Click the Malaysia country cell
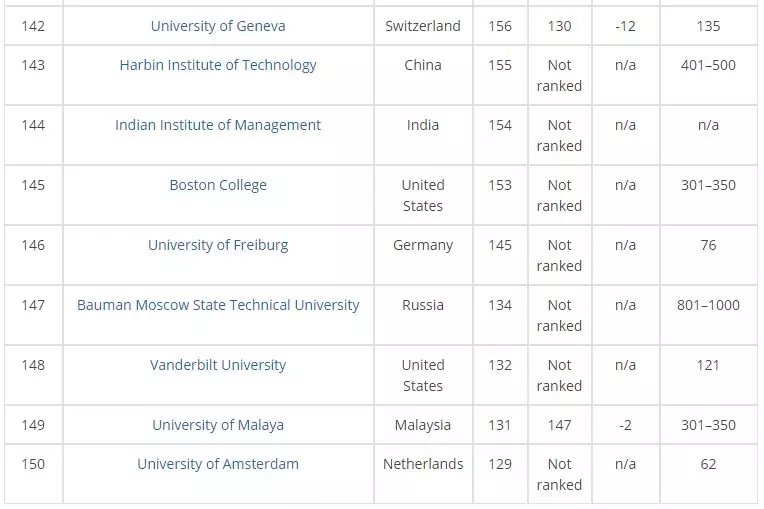The height and width of the screenshot is (509, 764). pyautogui.click(x=423, y=425)
